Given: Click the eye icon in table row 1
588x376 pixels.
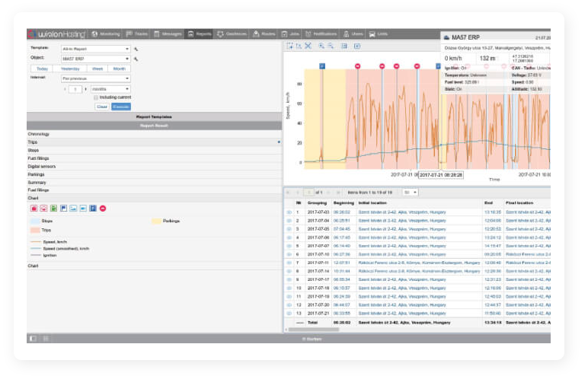Looking at the screenshot, I should pos(289,212).
